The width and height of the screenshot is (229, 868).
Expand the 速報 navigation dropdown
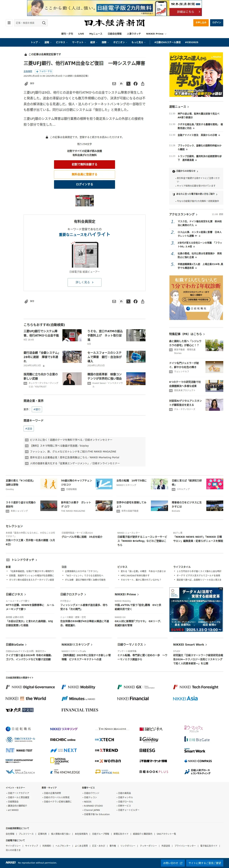point(48,42)
